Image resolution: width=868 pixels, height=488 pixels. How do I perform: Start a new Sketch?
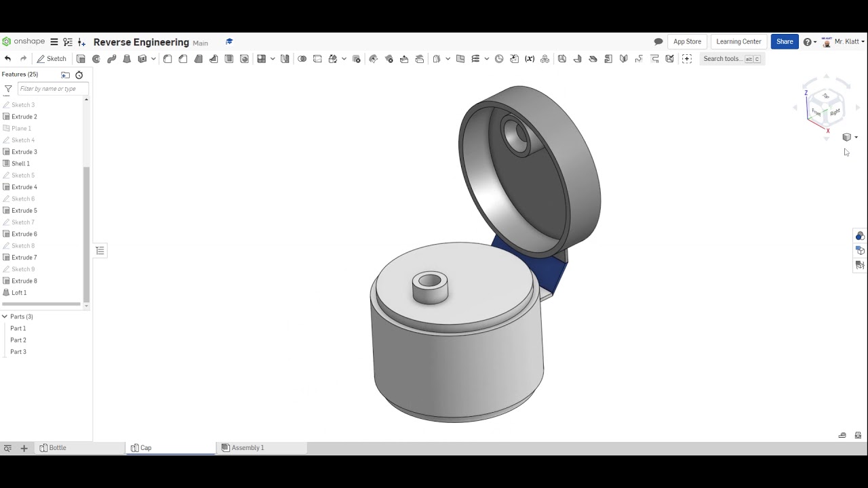(52, 59)
